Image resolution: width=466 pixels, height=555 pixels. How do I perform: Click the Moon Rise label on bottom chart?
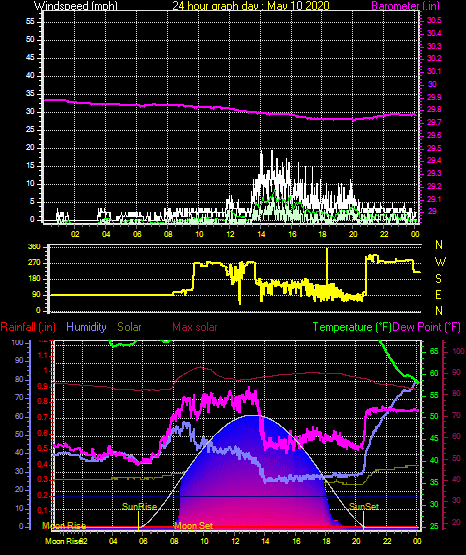tap(64, 526)
